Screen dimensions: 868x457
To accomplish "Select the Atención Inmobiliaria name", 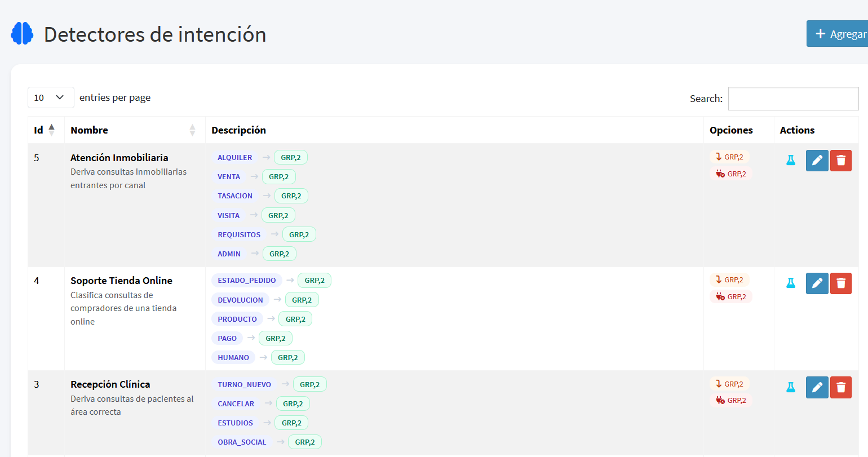I will 119,158.
